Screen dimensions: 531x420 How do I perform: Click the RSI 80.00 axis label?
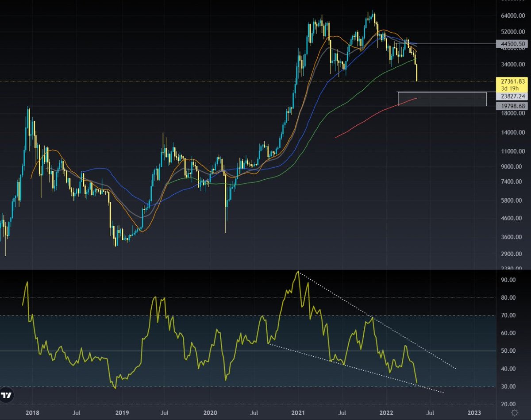(x=508, y=298)
